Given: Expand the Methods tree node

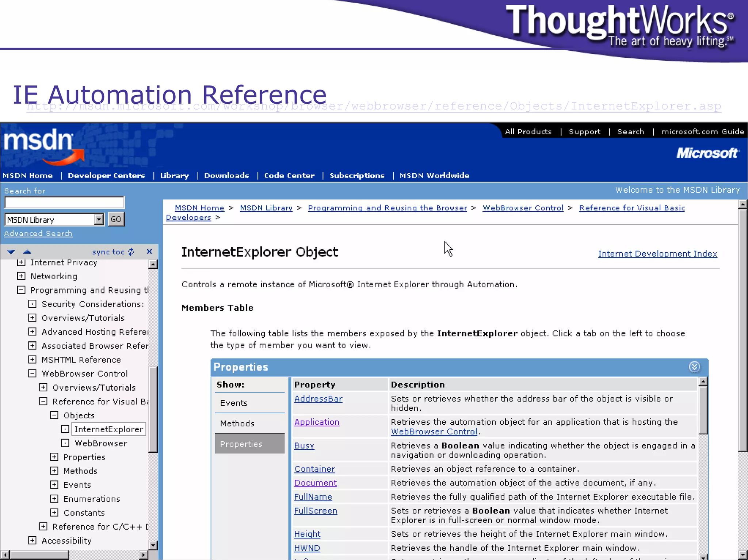Looking at the screenshot, I should pos(54,471).
